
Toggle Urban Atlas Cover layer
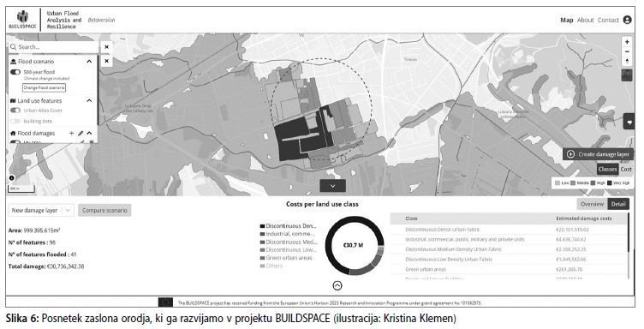(x=15, y=110)
